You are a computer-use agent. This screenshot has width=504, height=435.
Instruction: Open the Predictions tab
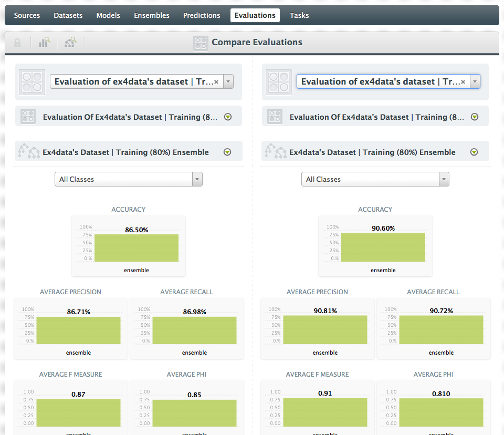tap(202, 15)
